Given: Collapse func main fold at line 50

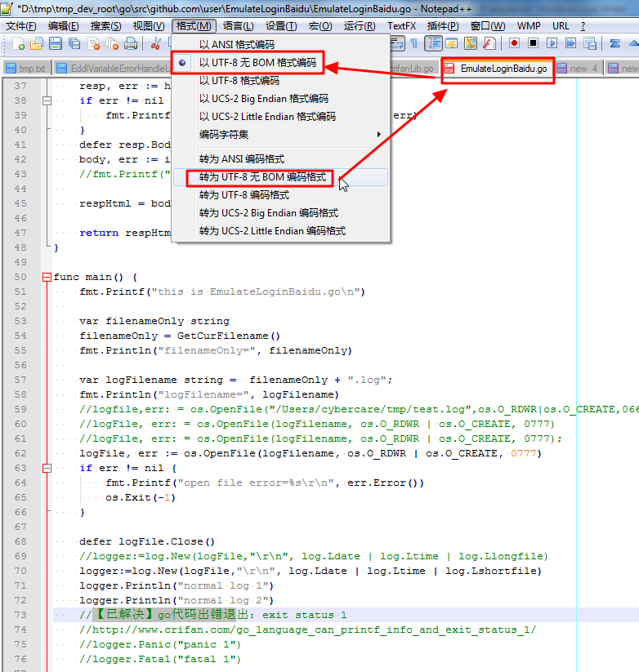Looking at the screenshot, I should click(x=47, y=278).
